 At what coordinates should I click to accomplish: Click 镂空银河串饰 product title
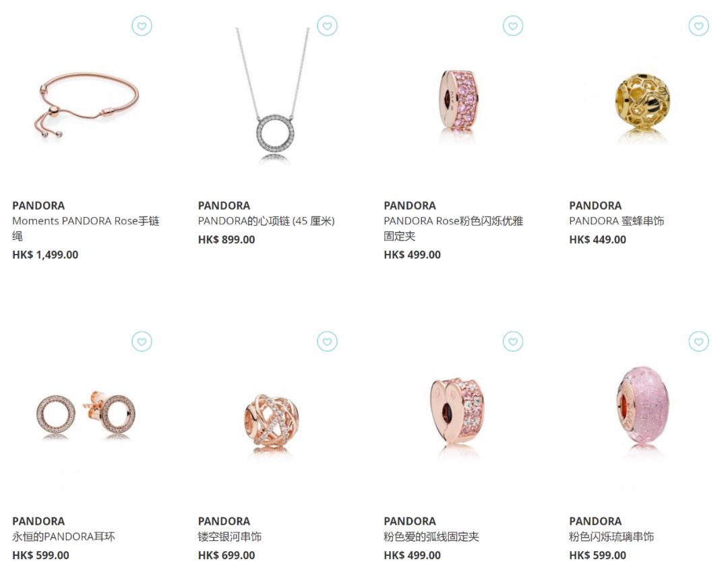[x=230, y=536]
